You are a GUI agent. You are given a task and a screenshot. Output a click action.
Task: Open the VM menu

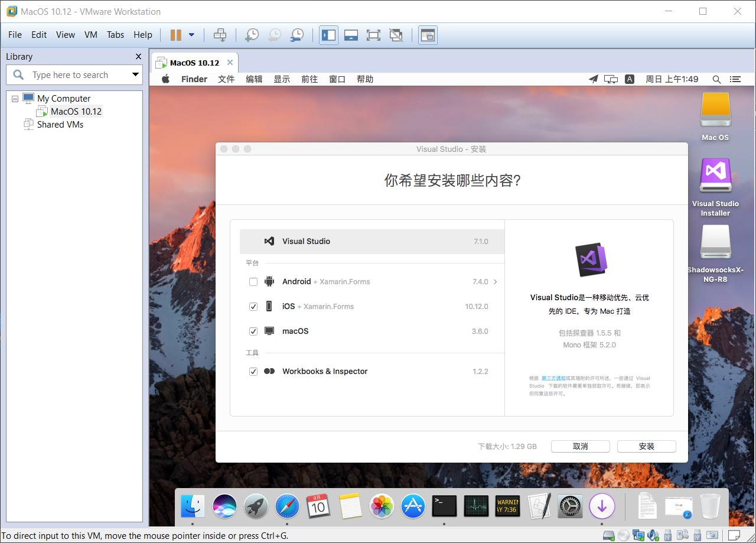coord(91,35)
